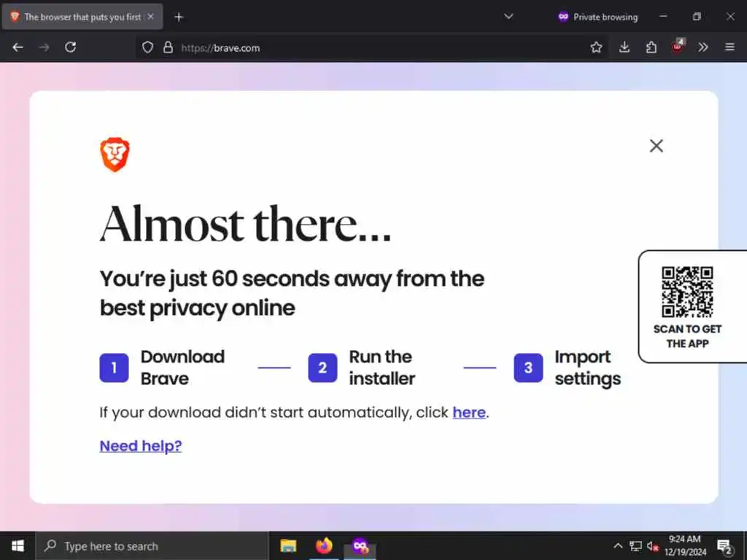
Task: Click the 'here' download link
Action: pos(469,413)
